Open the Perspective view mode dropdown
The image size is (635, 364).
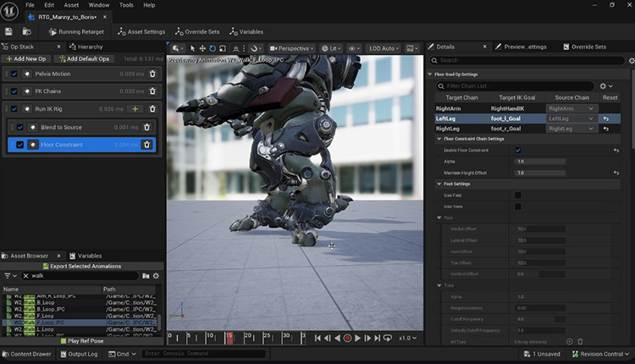tap(292, 48)
